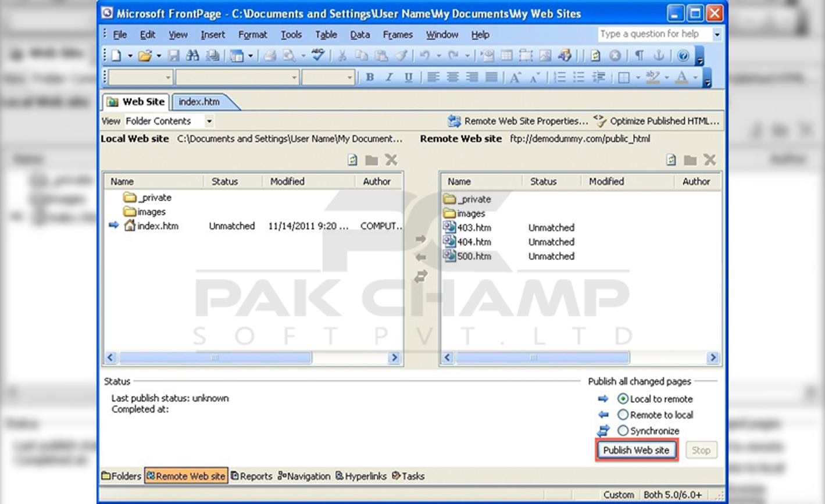The height and width of the screenshot is (504, 825).
Task: Click the Cut scissors icon
Action: pos(342,56)
